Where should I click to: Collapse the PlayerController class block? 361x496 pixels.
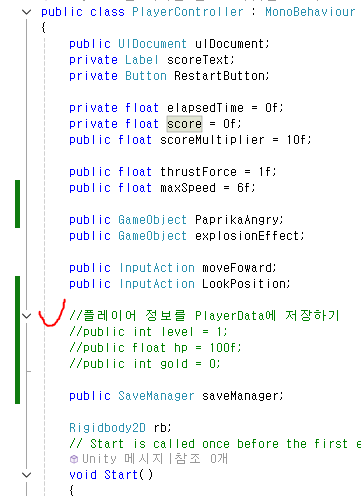pyautogui.click(x=26, y=12)
